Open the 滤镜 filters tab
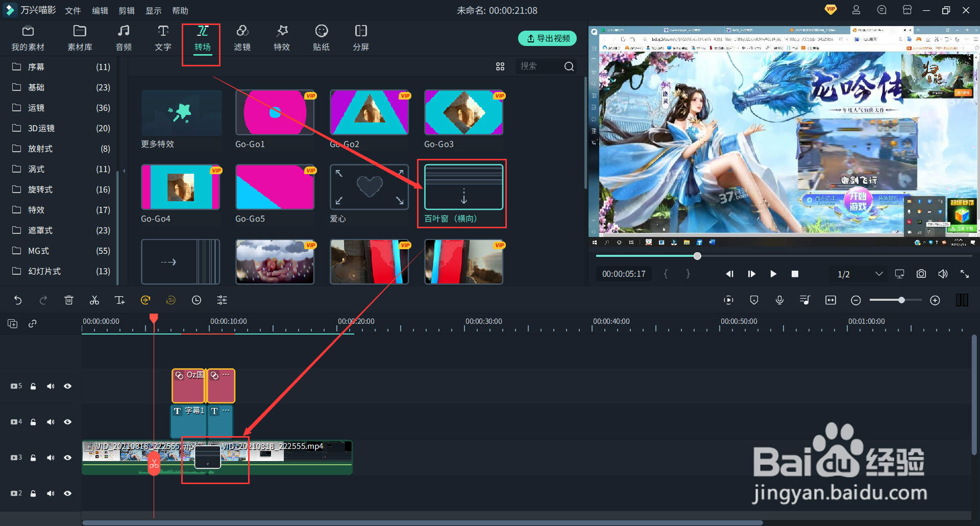Screen dimensions: 980x526 (x=242, y=38)
